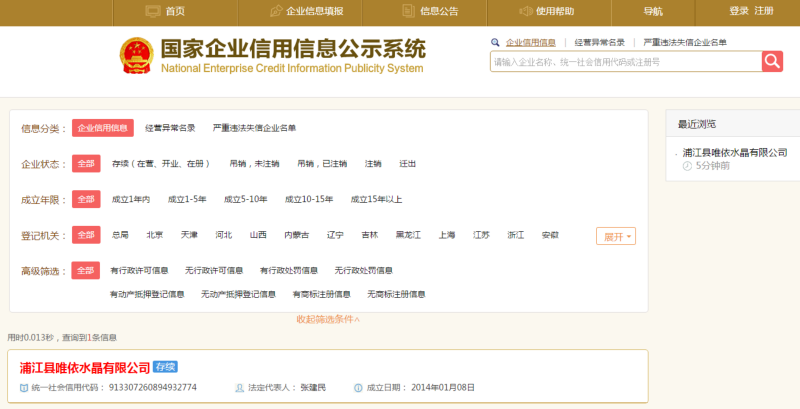The width and height of the screenshot is (800, 409).
Task: Click the info icon beside 成立日期
Action: (358, 388)
